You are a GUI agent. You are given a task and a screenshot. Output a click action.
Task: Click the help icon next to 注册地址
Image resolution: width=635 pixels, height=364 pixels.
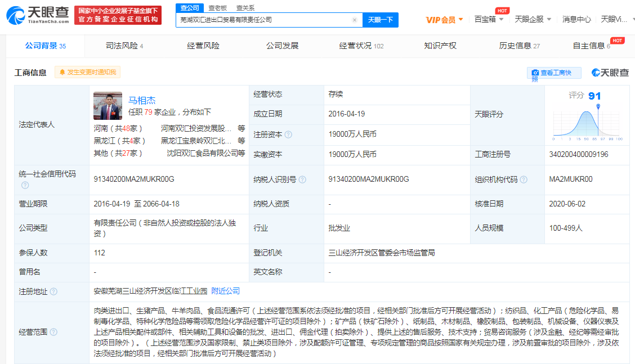(53, 291)
